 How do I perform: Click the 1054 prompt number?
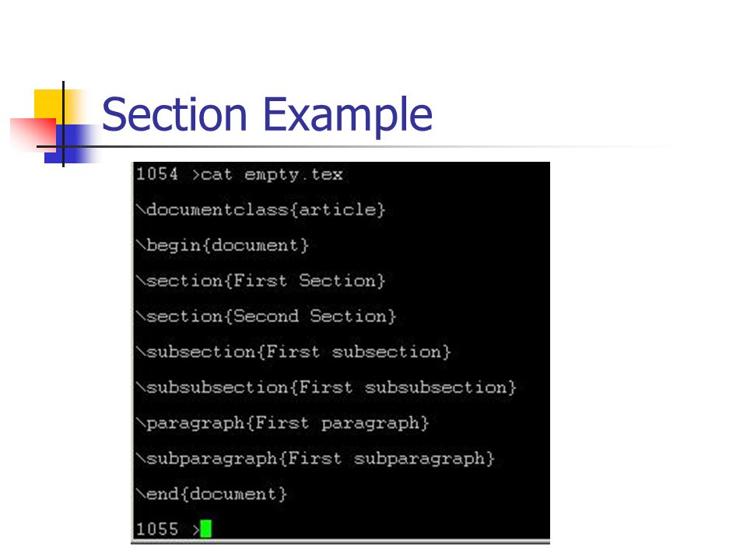[157, 173]
